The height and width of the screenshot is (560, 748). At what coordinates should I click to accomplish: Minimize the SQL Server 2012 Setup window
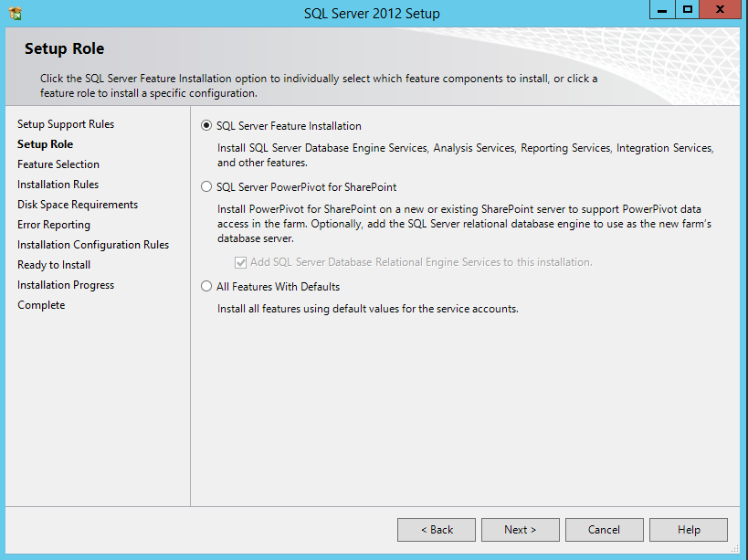click(663, 9)
